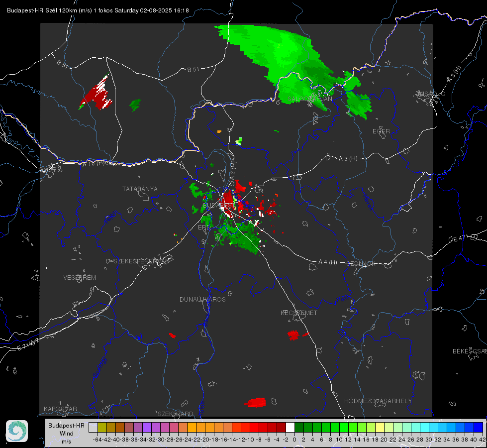Viewport: 487px width, 448px height.
Task: Click the radar title text with timestamp
Action: click(98, 10)
